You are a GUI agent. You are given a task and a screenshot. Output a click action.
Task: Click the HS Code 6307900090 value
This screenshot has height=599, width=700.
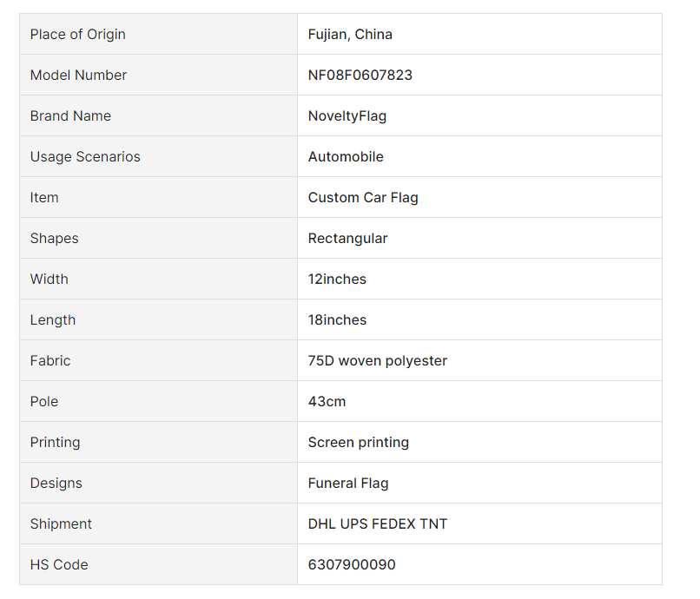[x=352, y=565]
